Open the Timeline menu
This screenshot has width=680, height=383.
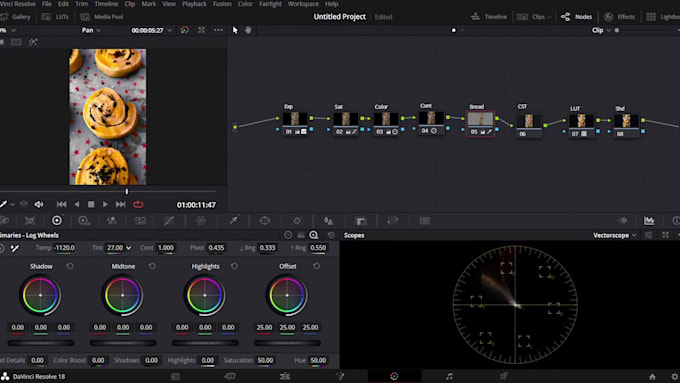[x=106, y=4]
